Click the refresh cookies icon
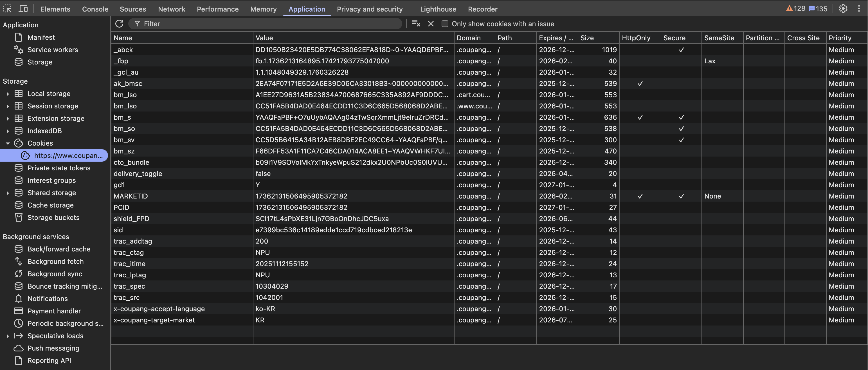The height and width of the screenshot is (370, 868). point(119,24)
